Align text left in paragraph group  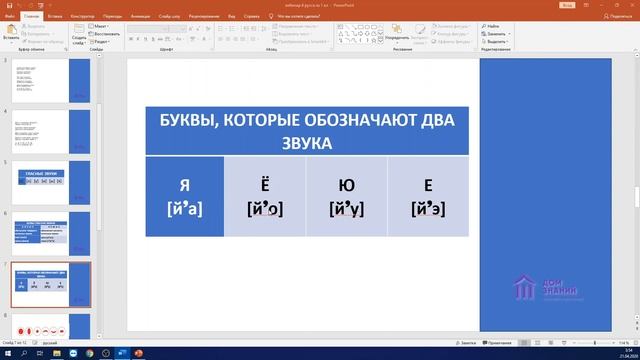220,39
